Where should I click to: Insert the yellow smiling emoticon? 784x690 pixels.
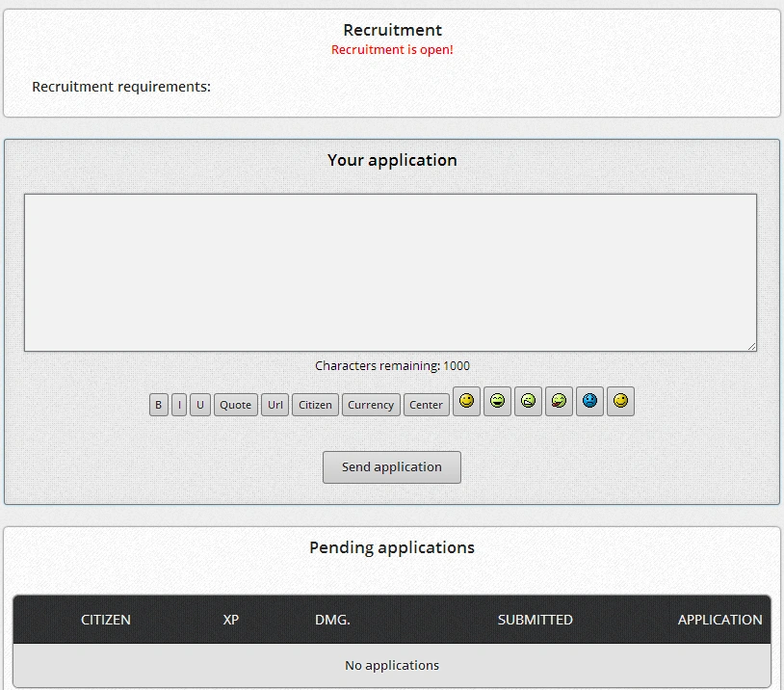pos(466,401)
